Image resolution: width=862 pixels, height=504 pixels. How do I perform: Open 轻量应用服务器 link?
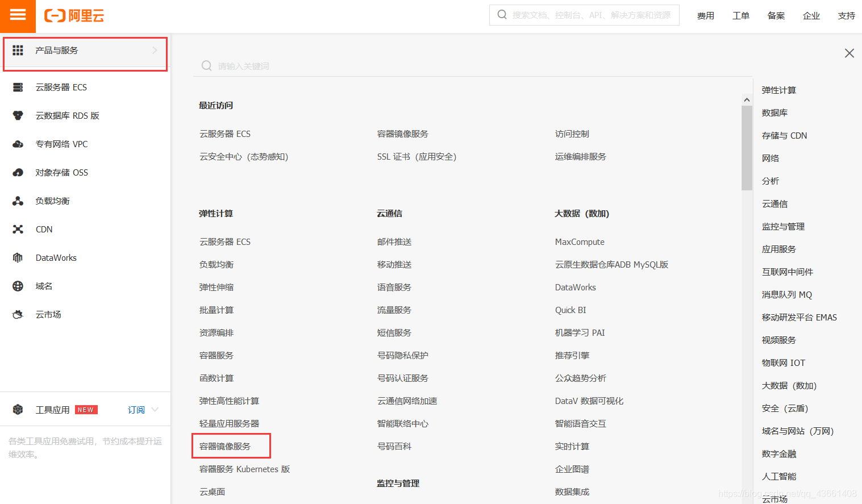[x=229, y=423]
